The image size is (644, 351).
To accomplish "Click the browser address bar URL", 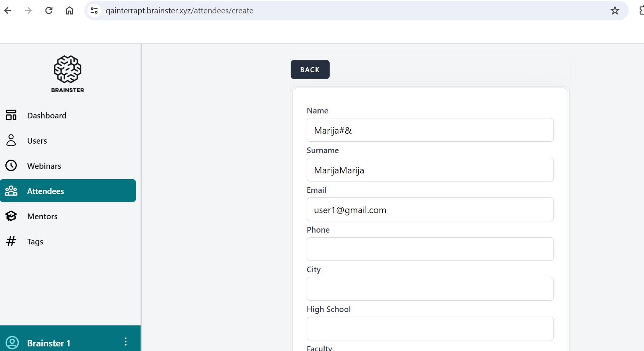I will click(x=180, y=10).
